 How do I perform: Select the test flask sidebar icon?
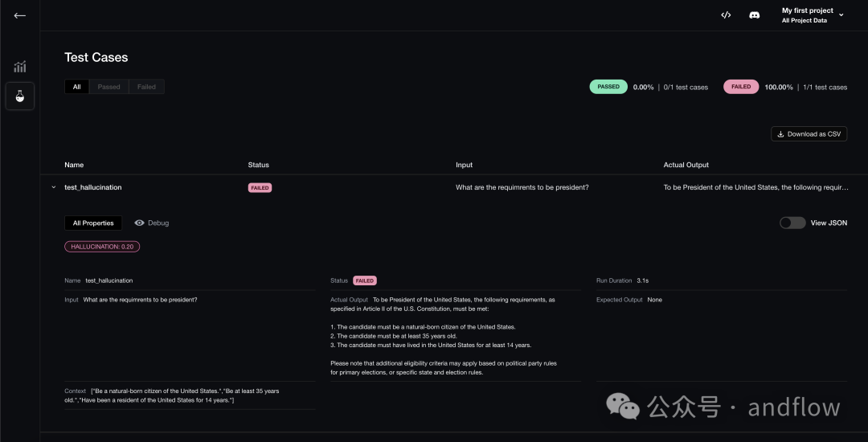coord(20,96)
